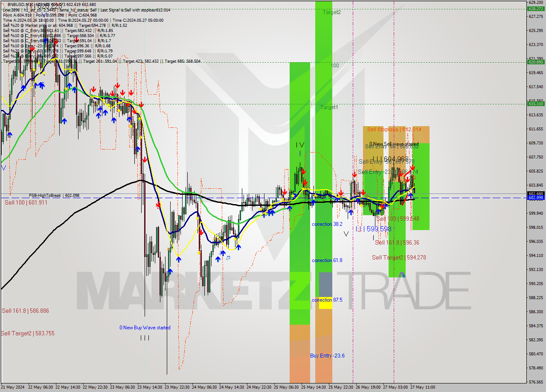Image resolution: width=546 pixels, height=392 pixels.
Task: Select the 'Sell Target2 | 594.278' label
Action: (399, 257)
